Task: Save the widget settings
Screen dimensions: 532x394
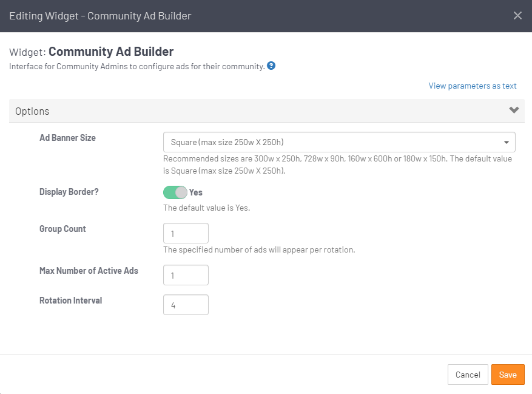Action: click(507, 375)
